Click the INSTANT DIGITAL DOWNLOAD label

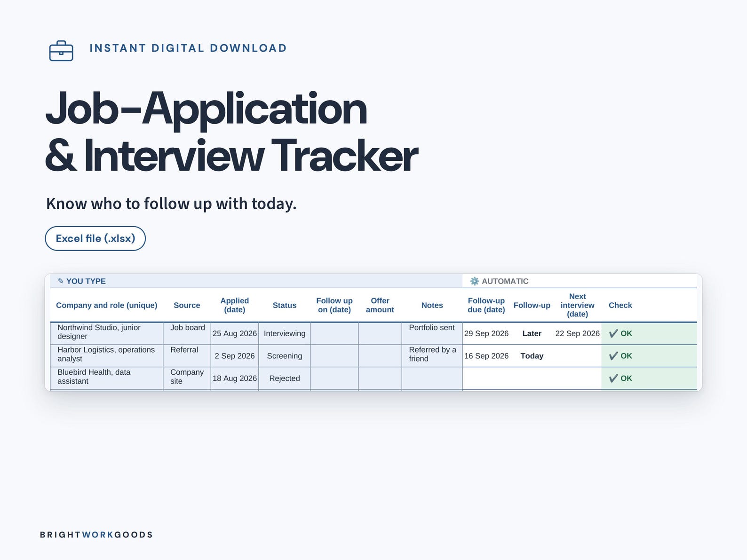[x=188, y=48]
